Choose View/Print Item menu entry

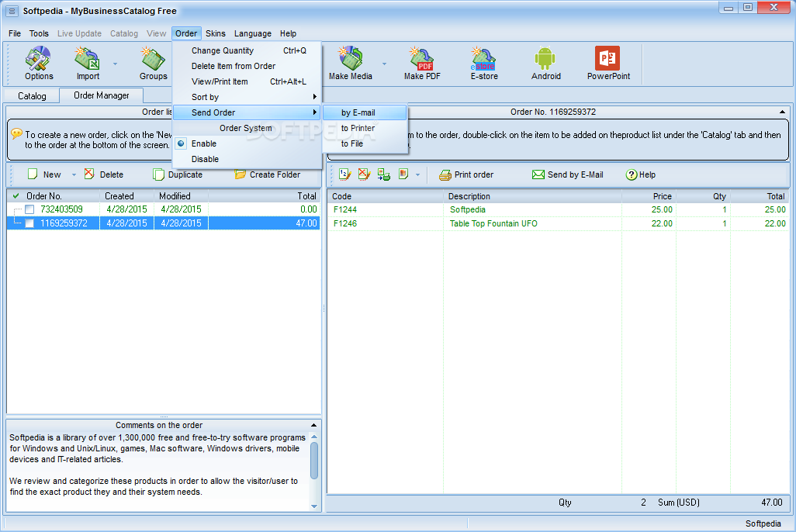(247, 81)
